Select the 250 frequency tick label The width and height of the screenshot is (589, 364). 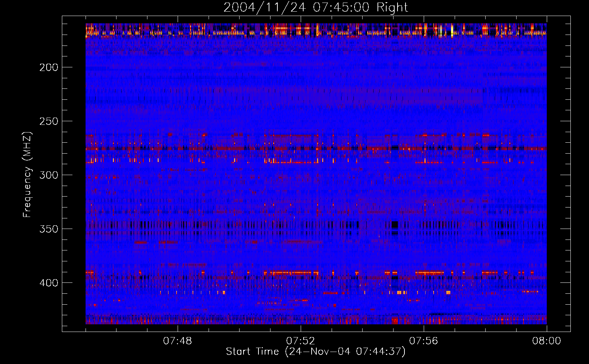click(x=49, y=121)
